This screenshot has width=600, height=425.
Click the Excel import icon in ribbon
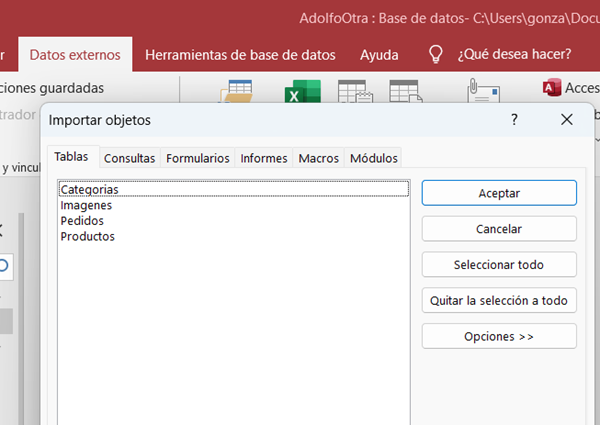coord(296,94)
